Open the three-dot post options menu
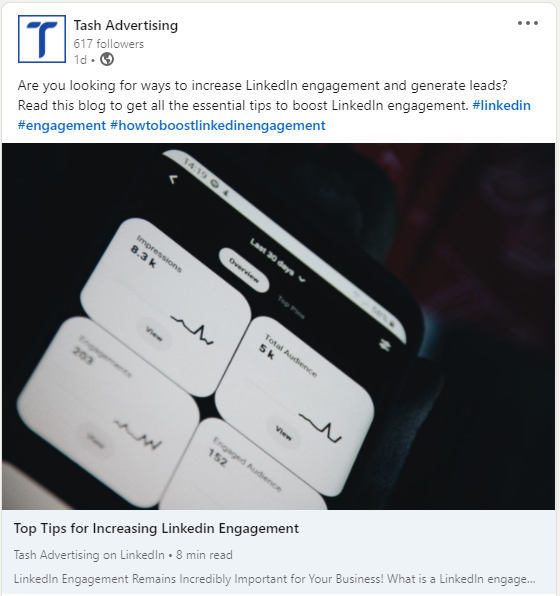This screenshot has width=560, height=596. (x=528, y=23)
